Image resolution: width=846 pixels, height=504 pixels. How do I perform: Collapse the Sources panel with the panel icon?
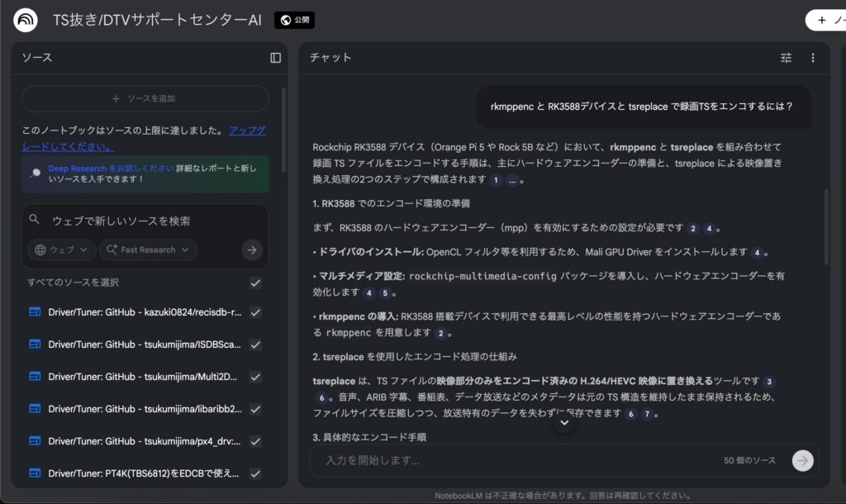coord(275,58)
